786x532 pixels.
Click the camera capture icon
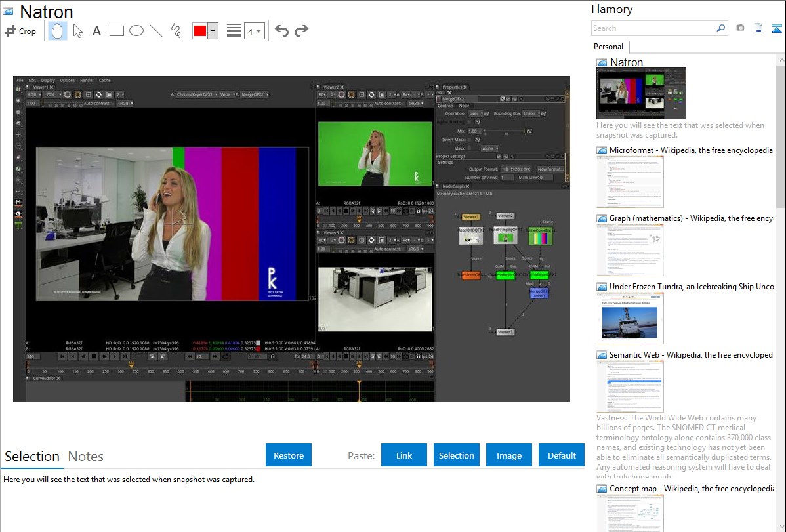pyautogui.click(x=740, y=28)
